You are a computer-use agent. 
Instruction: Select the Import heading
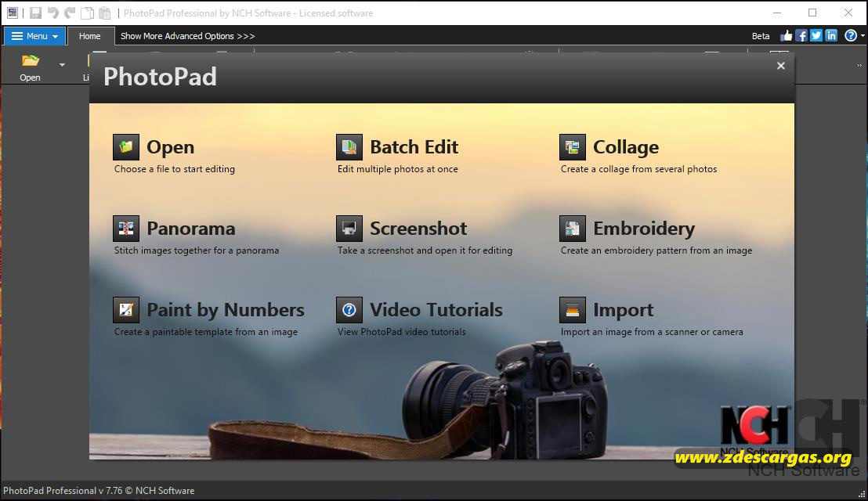(624, 311)
